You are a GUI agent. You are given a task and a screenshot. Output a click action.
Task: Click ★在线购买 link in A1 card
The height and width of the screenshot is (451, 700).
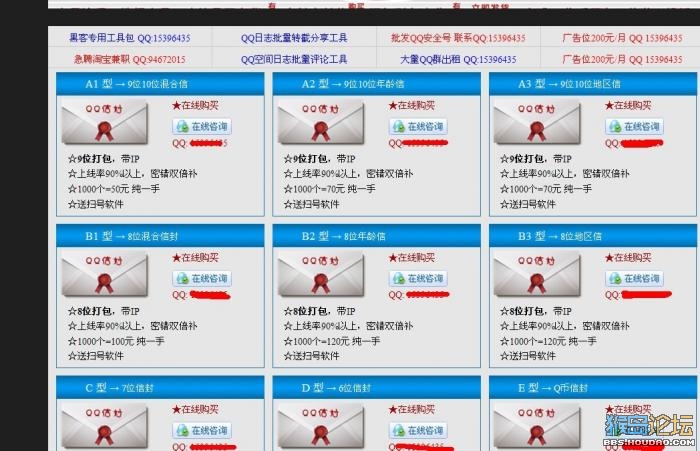tap(195, 105)
